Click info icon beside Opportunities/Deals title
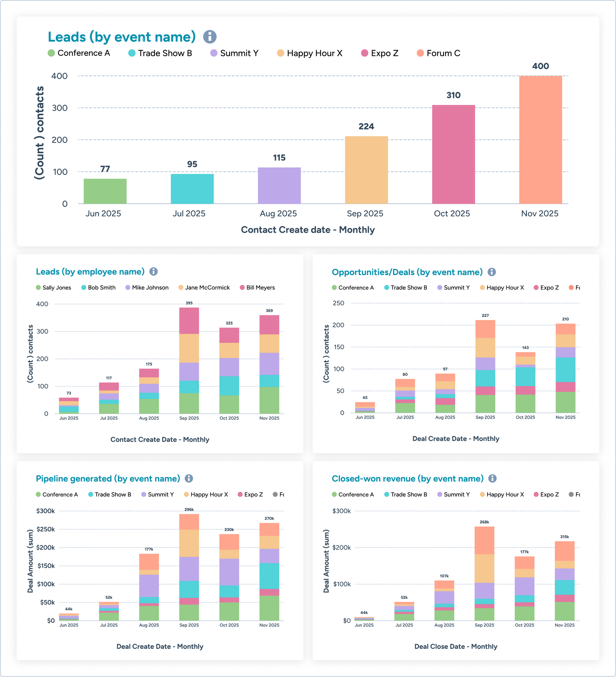616x677 pixels. [x=492, y=272]
